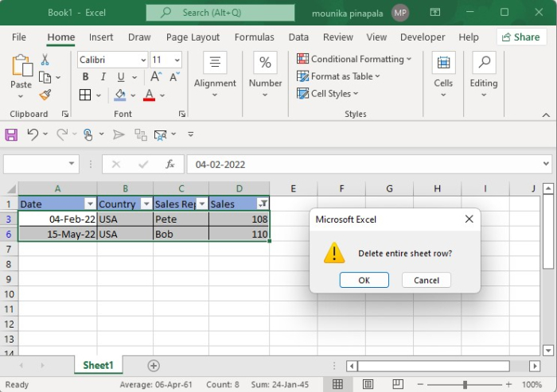Viewport: 557px width, 392px height.
Task: Click the Cut scissors icon
Action: [x=45, y=60]
